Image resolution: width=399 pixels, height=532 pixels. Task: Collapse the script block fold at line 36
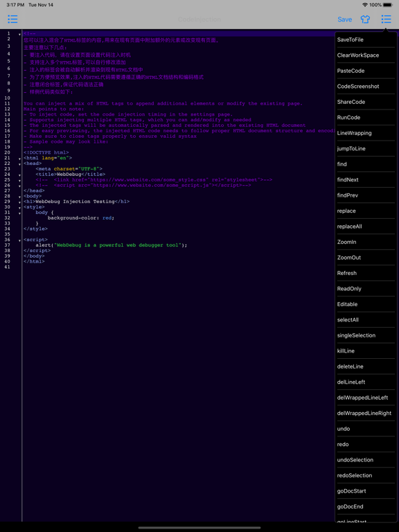click(19, 240)
